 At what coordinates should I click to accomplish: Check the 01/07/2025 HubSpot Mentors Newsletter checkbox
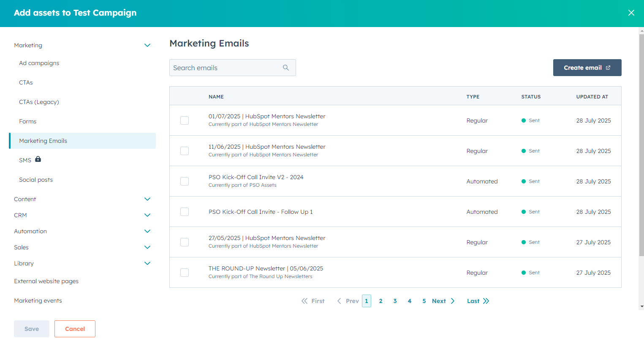coord(184,120)
